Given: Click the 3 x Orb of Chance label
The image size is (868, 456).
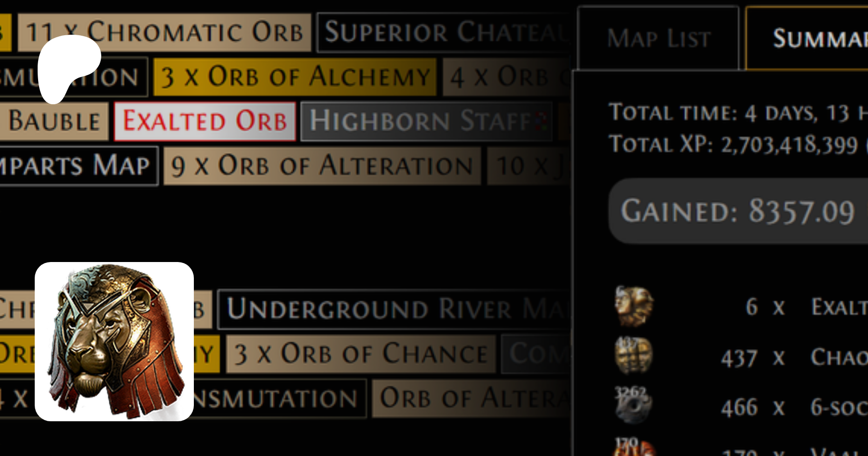Looking at the screenshot, I should 361,354.
